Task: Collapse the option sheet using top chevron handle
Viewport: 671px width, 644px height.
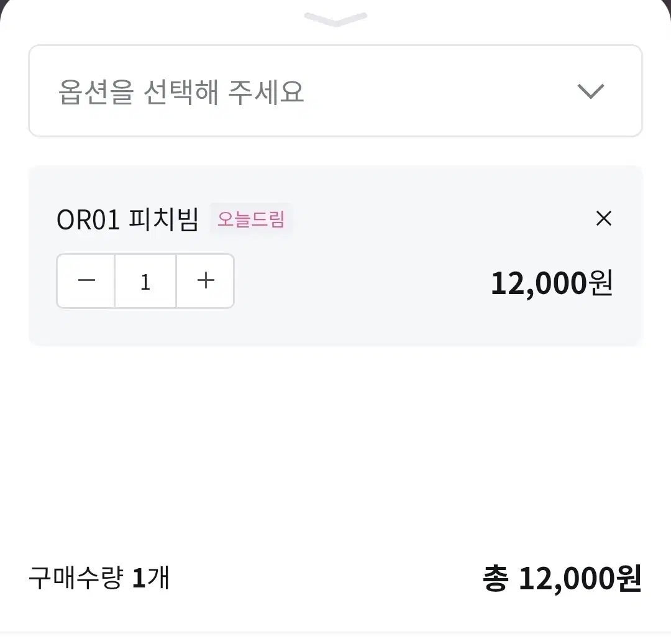Action: [335, 19]
